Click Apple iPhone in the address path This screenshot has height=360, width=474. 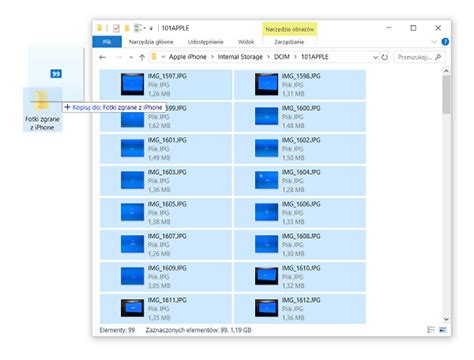pyautogui.click(x=188, y=57)
